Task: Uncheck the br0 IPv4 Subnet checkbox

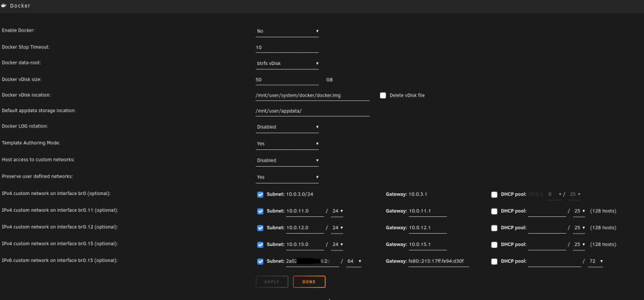Action: [x=260, y=194]
